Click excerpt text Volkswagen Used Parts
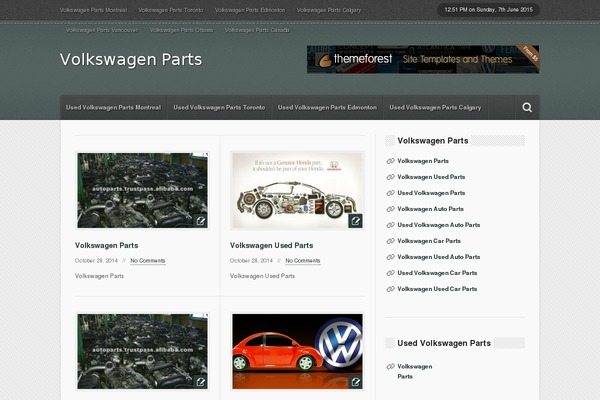The height and width of the screenshot is (400, 600). 262,276
